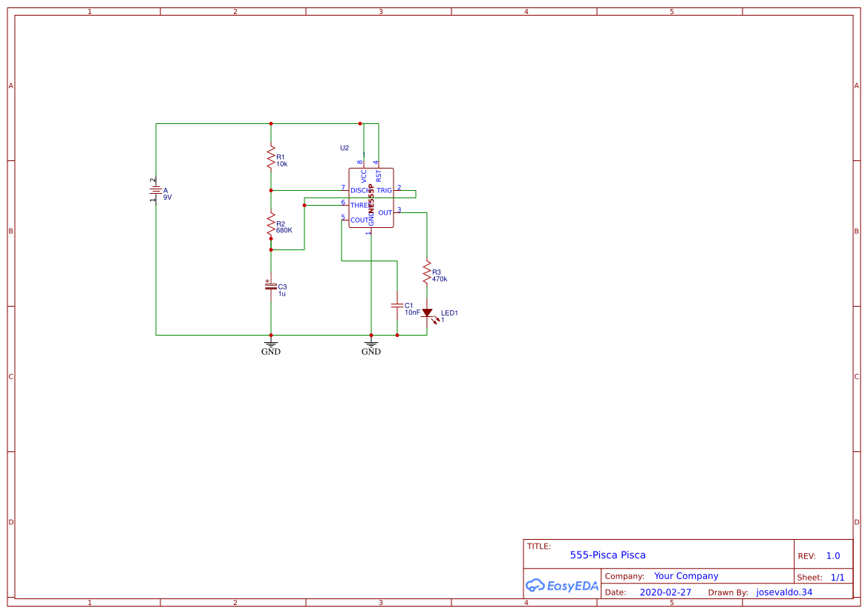Click the GND symbol under the 555 chip
This screenshot has height=614, width=868.
(371, 344)
